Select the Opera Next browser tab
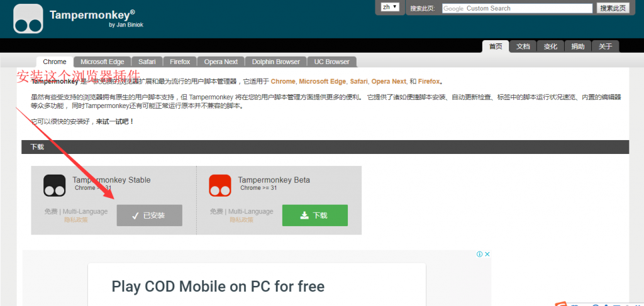644x306 pixels. [x=221, y=62]
